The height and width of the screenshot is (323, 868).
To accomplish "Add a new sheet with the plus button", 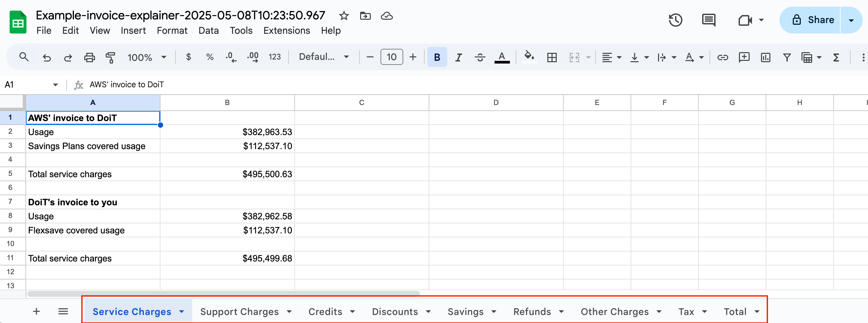I will (36, 311).
